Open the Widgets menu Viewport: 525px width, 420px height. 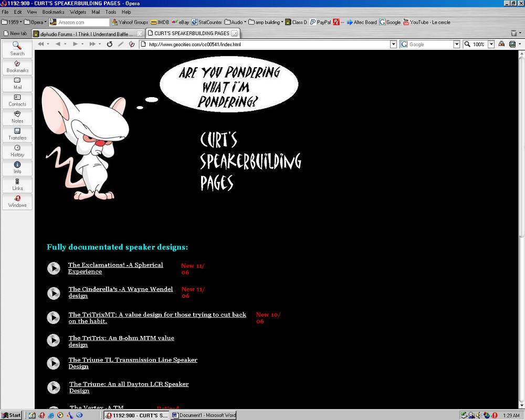coord(78,12)
